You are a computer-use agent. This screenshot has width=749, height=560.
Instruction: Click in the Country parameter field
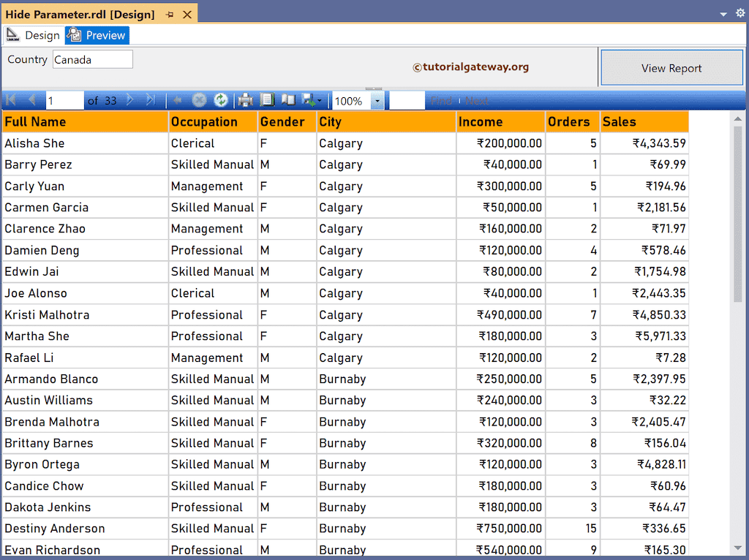[x=92, y=59]
